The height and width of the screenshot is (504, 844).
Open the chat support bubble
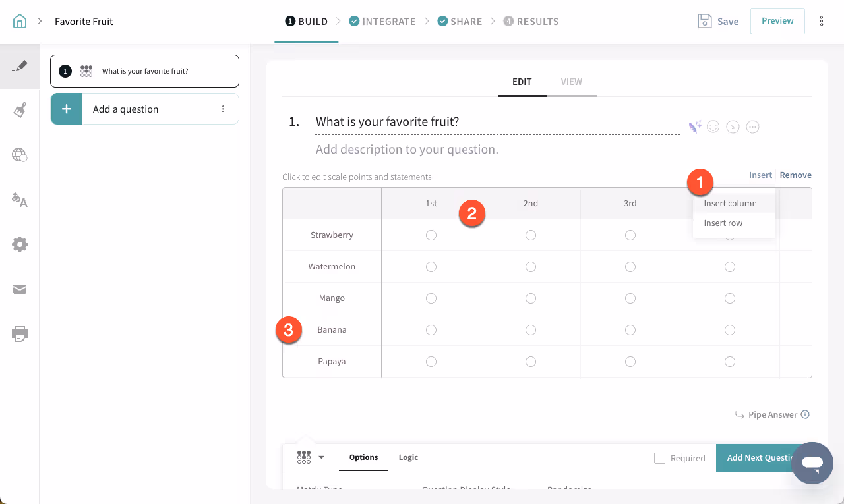tap(812, 463)
